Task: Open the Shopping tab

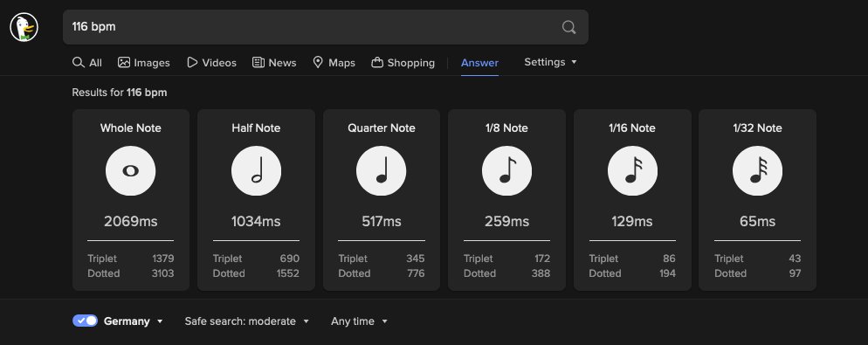Action: click(x=403, y=63)
